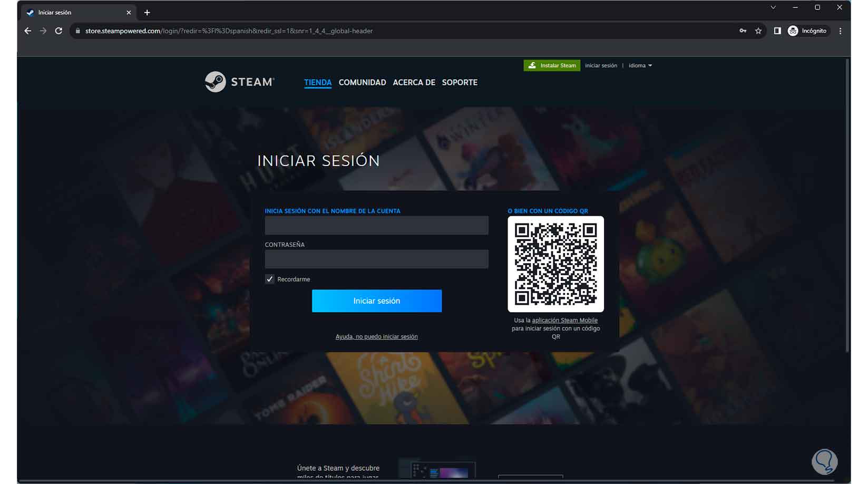Screen dimensions: 868x484
Task: Open a new browser tab
Action: coord(147,12)
